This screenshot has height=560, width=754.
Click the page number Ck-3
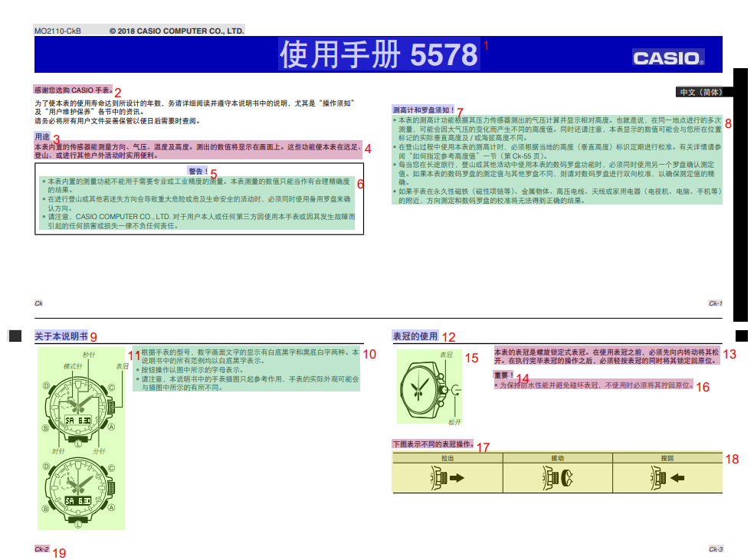click(716, 549)
